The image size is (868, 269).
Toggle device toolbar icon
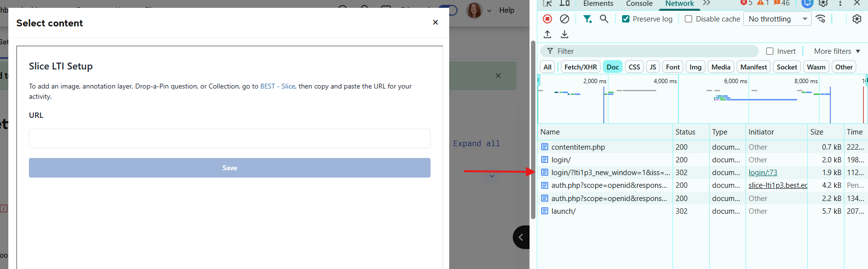(x=564, y=3)
